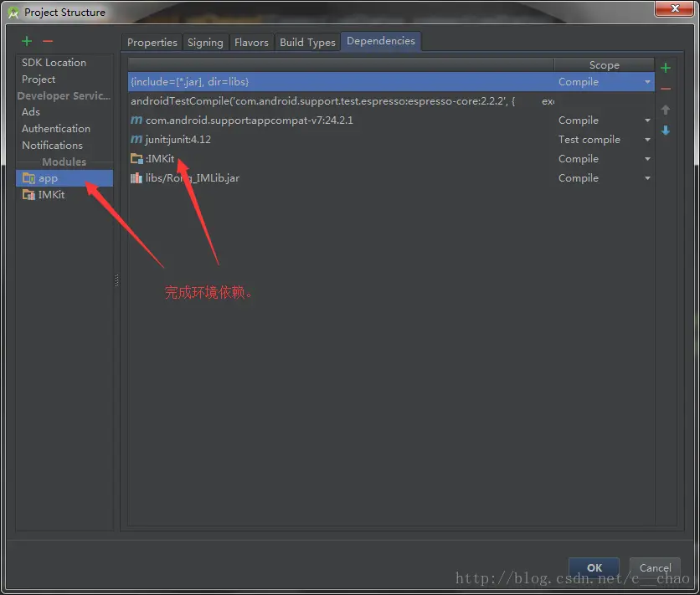The height and width of the screenshot is (595, 700).
Task: Select com.android.support:appcompat-v7:24.2.1 dependency text
Action: point(250,121)
